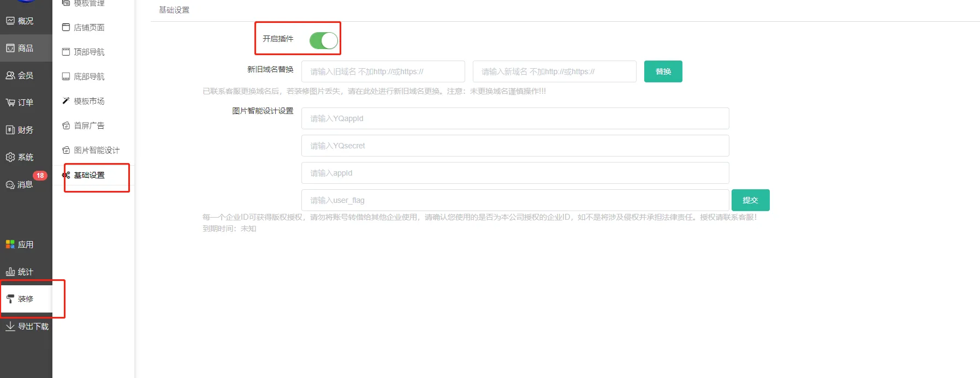Click the 财务 finance icon
Image resolution: width=980 pixels, height=378 pixels.
(x=10, y=130)
